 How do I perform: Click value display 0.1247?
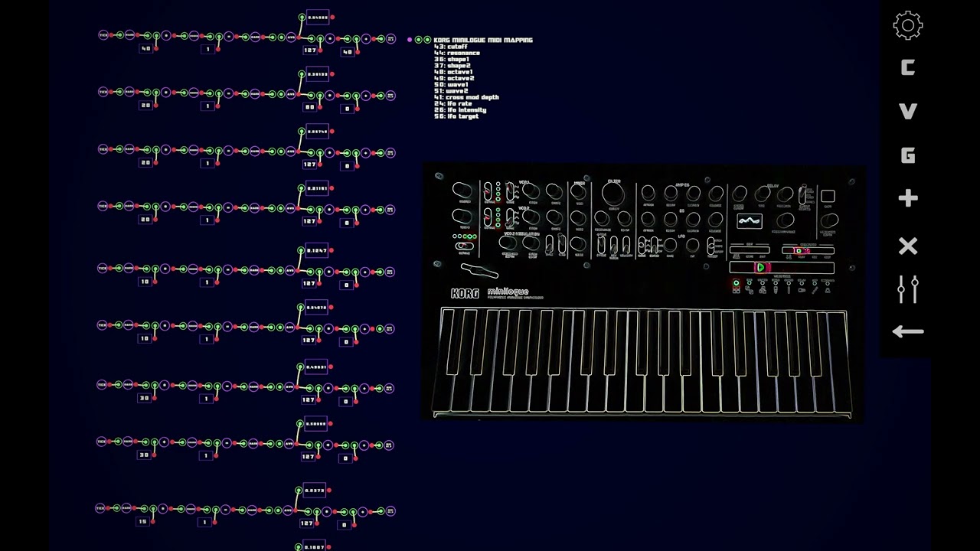(317, 250)
